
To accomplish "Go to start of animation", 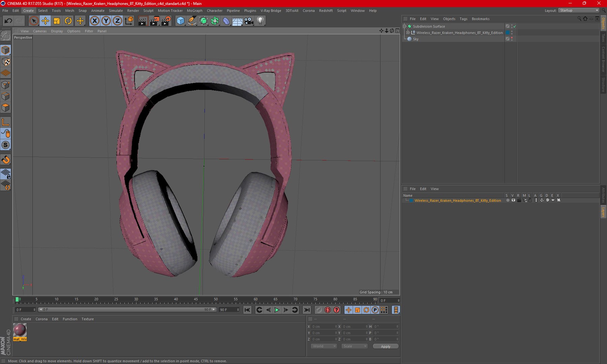I will [247, 310].
